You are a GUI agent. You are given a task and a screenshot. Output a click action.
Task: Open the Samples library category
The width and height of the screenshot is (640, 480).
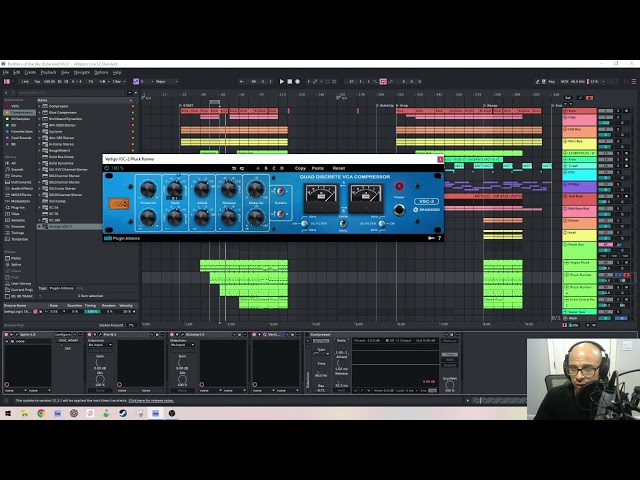coord(18,220)
